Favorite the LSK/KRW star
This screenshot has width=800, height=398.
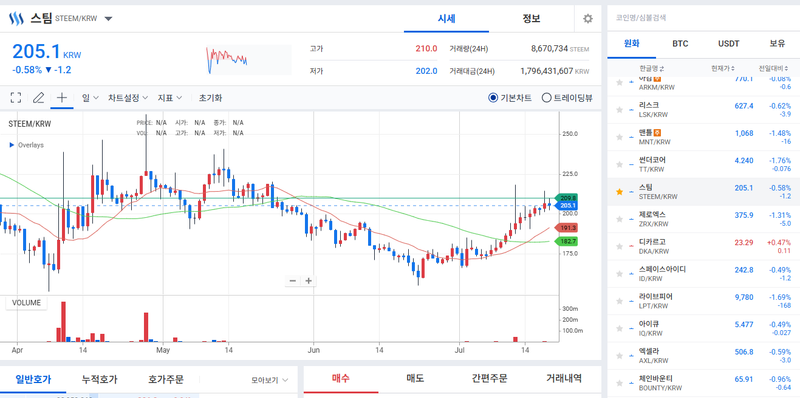tap(619, 110)
